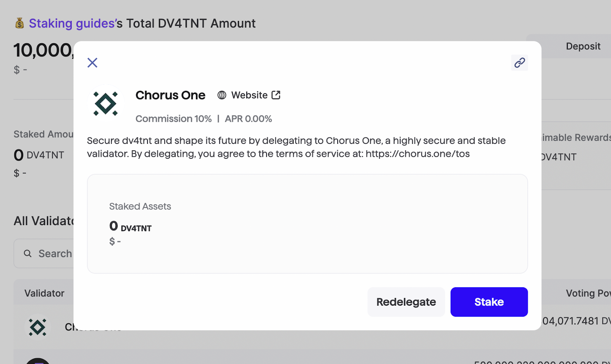
Task: Click the search magnifier icon
Action: click(27, 253)
